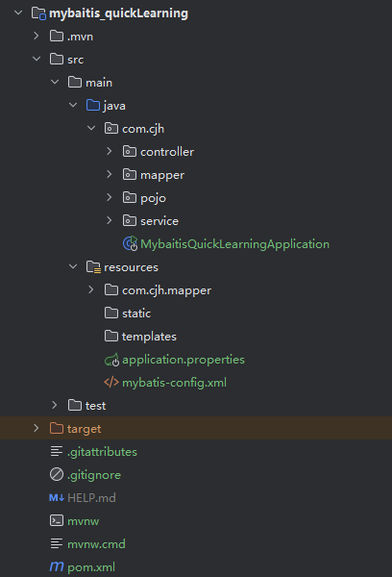Select the pojo package label

tap(153, 198)
